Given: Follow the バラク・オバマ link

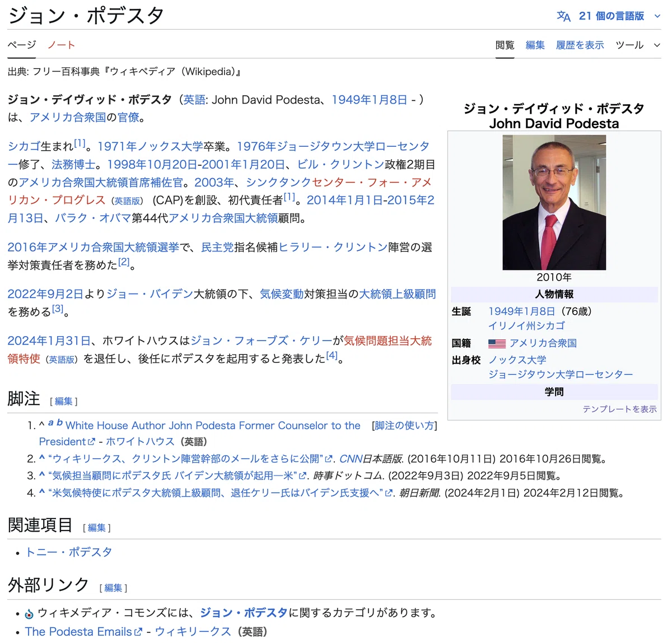Looking at the screenshot, I should [93, 218].
